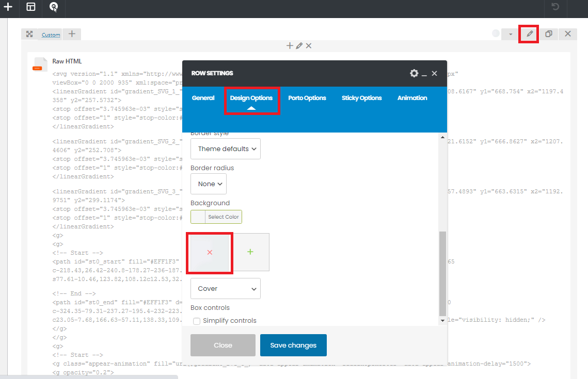Click the undo arrow in top bar

coord(555,6)
